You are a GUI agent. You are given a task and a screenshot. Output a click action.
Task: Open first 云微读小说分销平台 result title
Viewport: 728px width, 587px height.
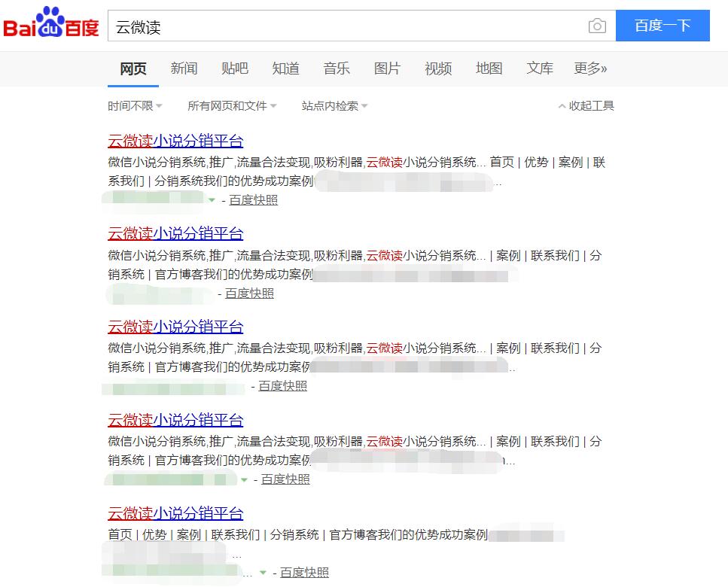point(175,141)
